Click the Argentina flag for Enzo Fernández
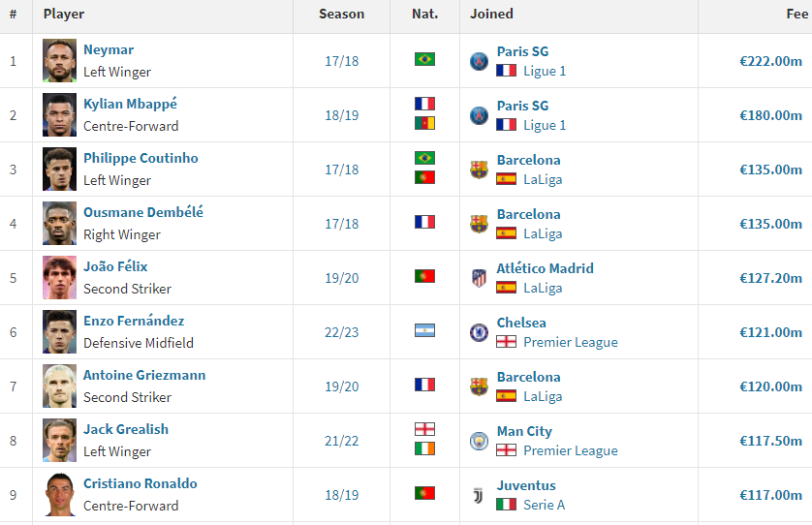Viewport: 812px width, 525px height. (424, 330)
